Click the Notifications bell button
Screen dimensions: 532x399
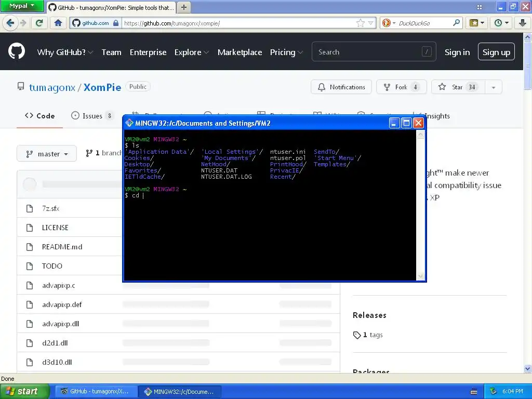pos(341,87)
